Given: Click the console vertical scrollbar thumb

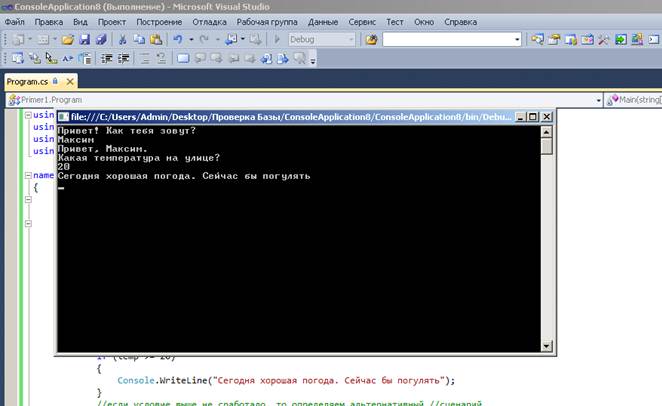Looking at the screenshot, I should tap(546, 146).
